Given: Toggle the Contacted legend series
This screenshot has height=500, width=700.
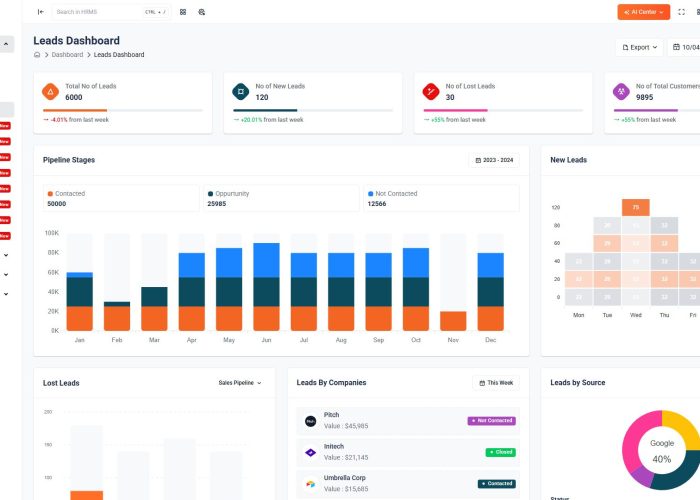Looking at the screenshot, I should [x=67, y=194].
